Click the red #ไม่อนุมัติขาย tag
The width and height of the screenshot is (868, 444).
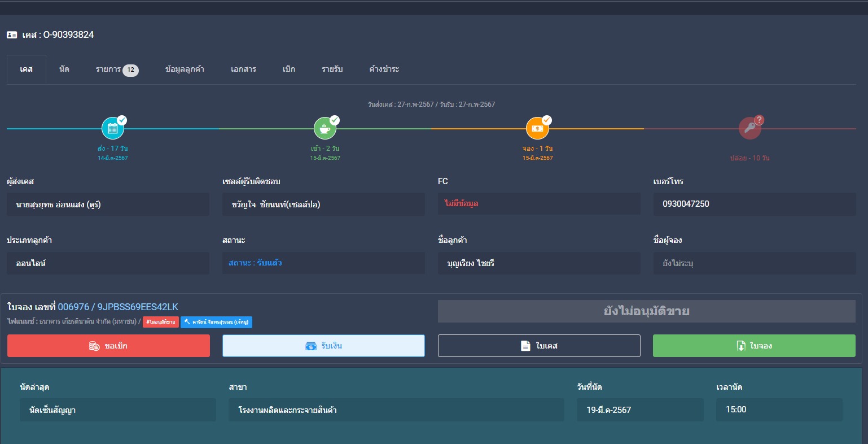pyautogui.click(x=160, y=322)
